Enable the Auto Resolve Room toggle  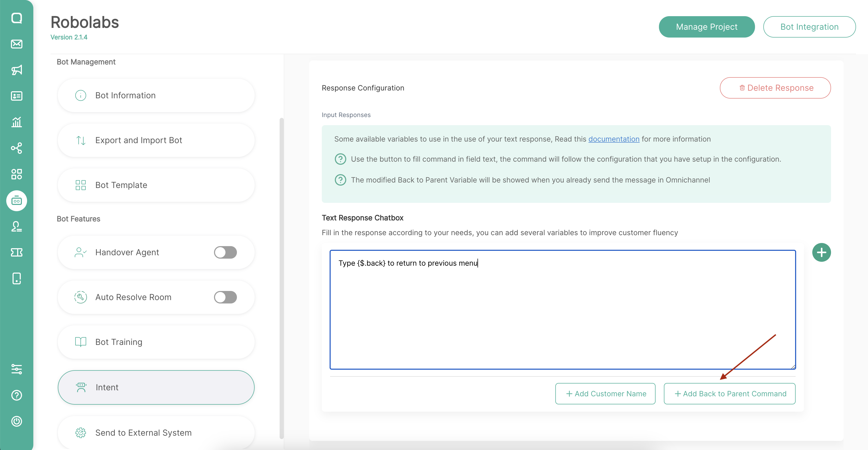click(x=225, y=297)
